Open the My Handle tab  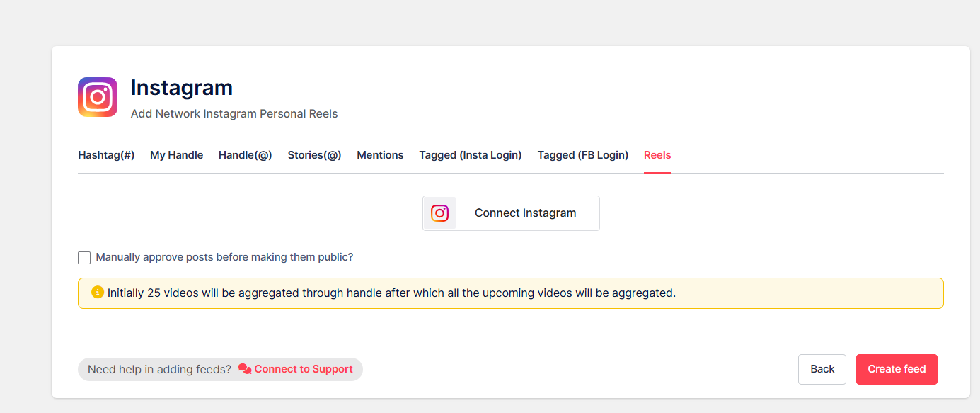[x=176, y=154]
